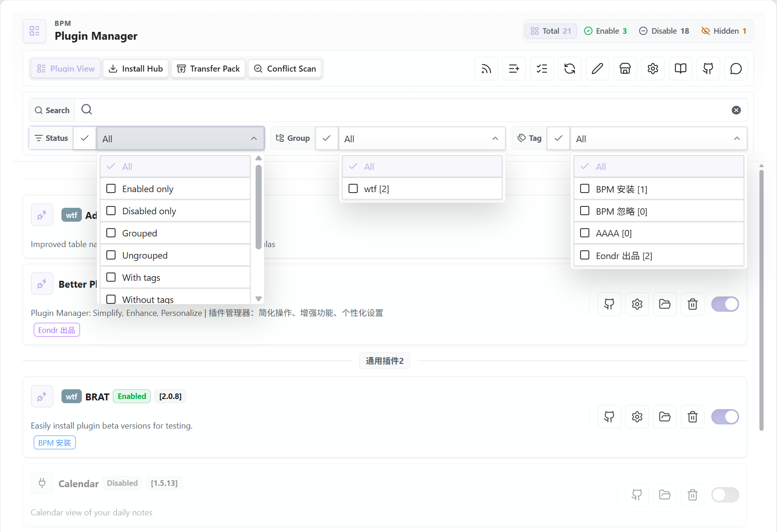Open the Transfer Pack tab
Image resolution: width=777 pixels, height=532 pixels.
coord(208,69)
